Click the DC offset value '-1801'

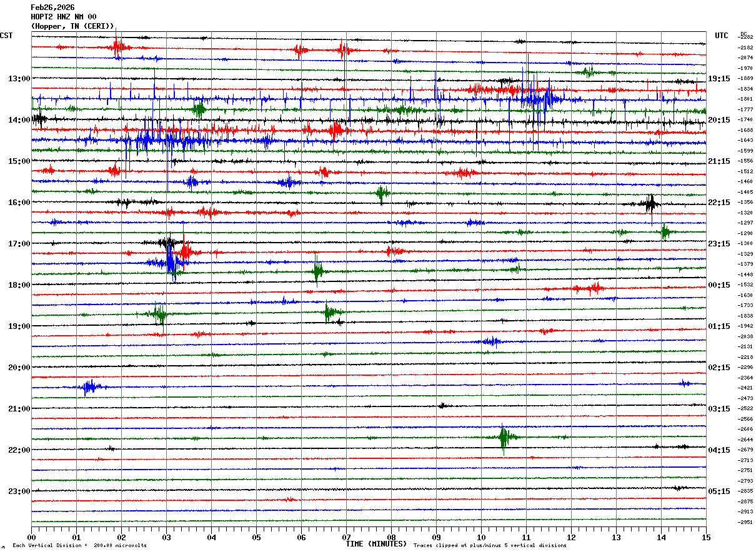pyautogui.click(x=746, y=99)
